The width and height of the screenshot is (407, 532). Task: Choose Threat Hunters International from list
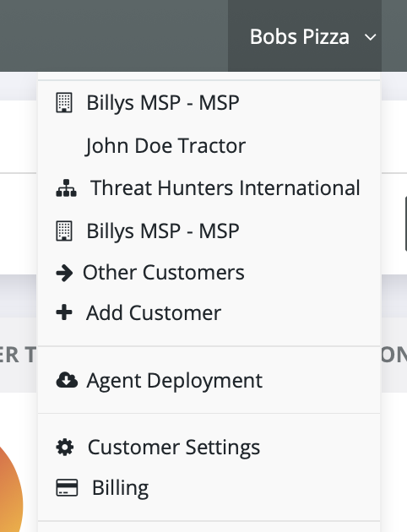[209, 188]
